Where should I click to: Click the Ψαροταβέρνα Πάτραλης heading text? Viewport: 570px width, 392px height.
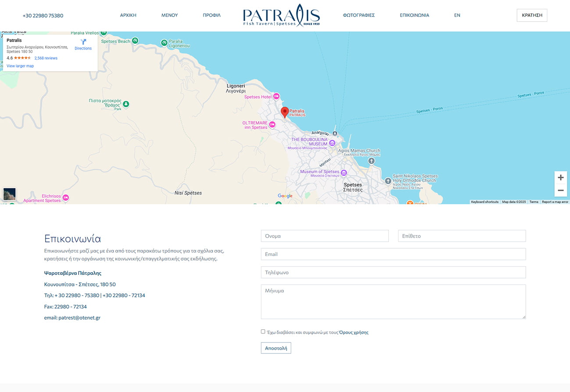coord(73,273)
